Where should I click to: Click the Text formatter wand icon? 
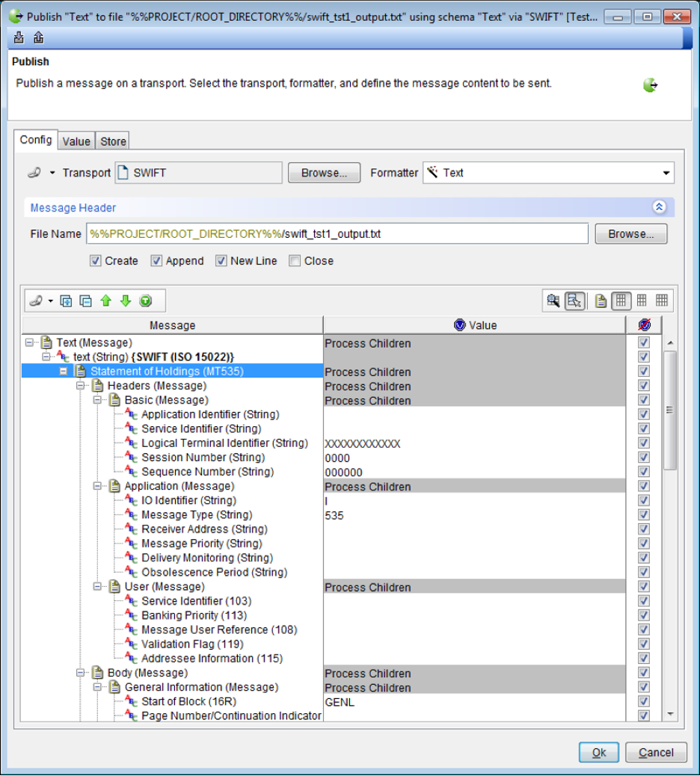click(x=433, y=172)
